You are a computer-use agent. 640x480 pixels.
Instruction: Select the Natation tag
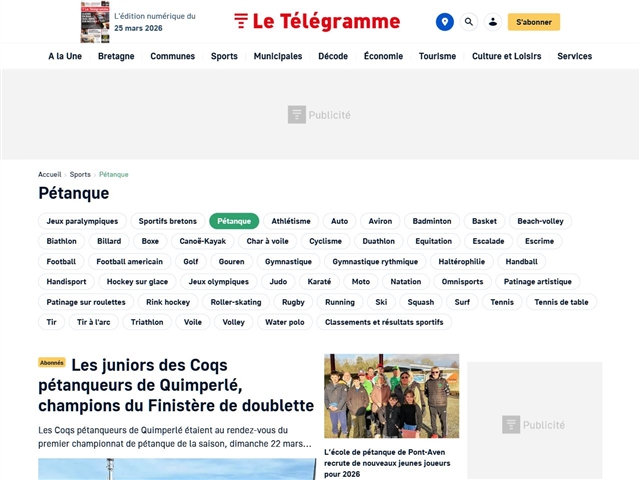[406, 282]
